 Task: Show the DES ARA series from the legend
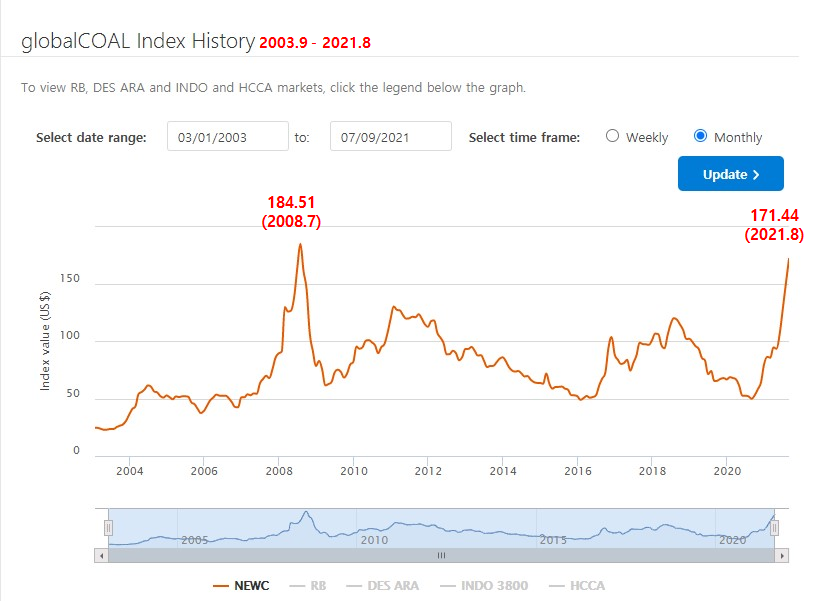[383, 585]
